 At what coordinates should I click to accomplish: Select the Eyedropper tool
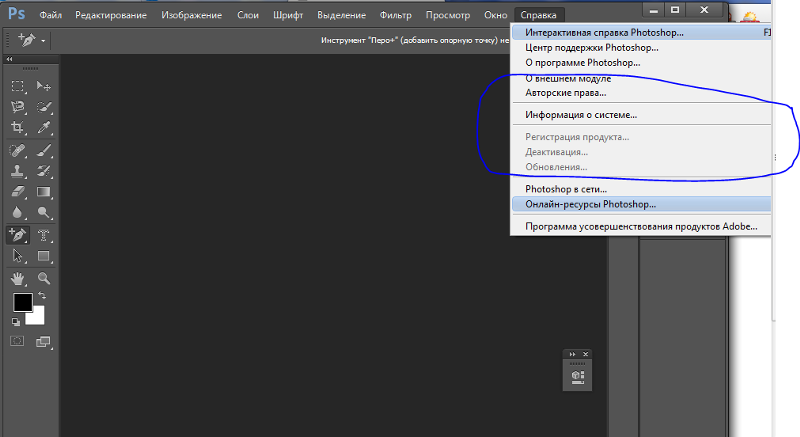pyautogui.click(x=43, y=127)
